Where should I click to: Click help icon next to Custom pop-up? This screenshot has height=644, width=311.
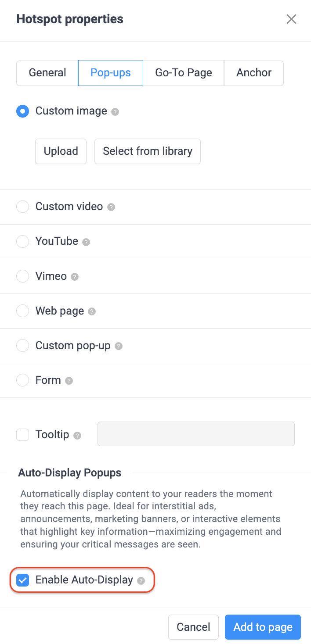point(118,346)
